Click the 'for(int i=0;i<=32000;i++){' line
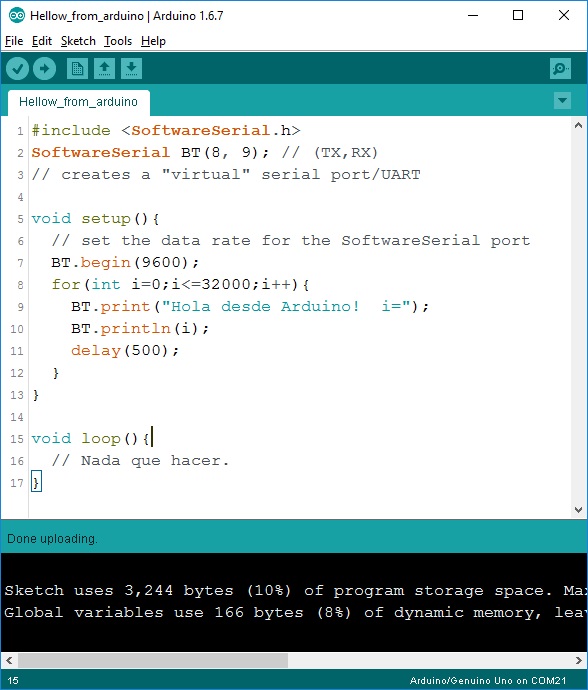This screenshot has height=690, width=588. click(x=180, y=285)
